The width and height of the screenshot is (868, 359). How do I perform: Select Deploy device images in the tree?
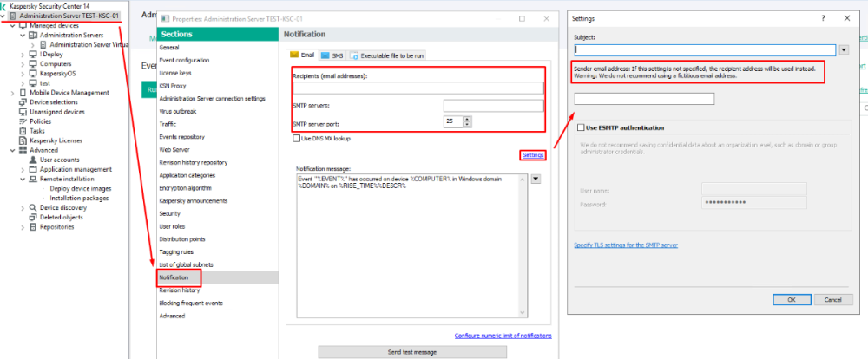point(80,189)
